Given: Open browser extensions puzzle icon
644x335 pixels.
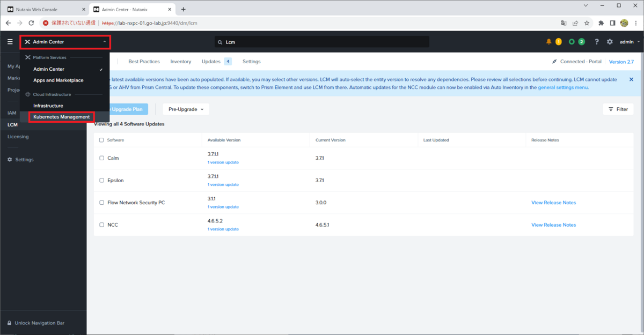Looking at the screenshot, I should coord(601,23).
